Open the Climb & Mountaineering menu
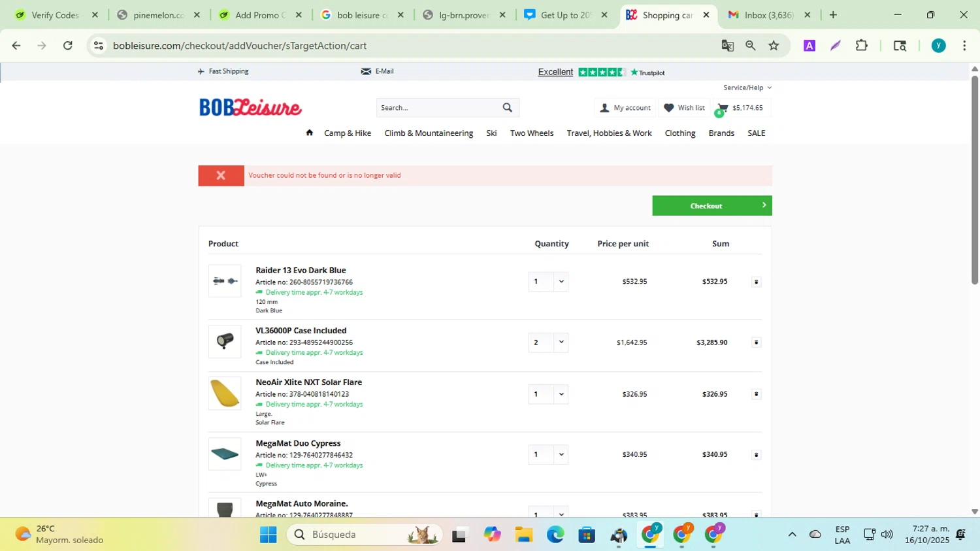Screen dimensions: 980x551 (429, 133)
